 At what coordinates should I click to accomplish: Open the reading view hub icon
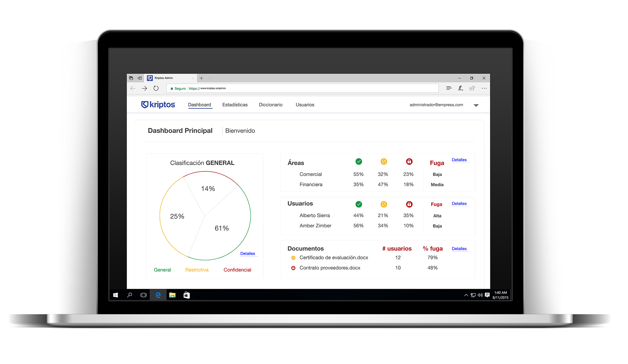[x=449, y=88]
